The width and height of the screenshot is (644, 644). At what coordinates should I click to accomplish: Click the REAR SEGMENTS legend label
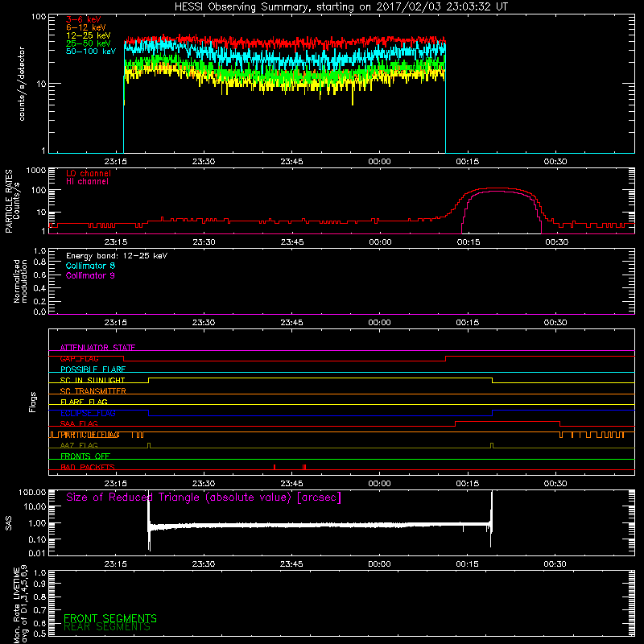(107, 627)
